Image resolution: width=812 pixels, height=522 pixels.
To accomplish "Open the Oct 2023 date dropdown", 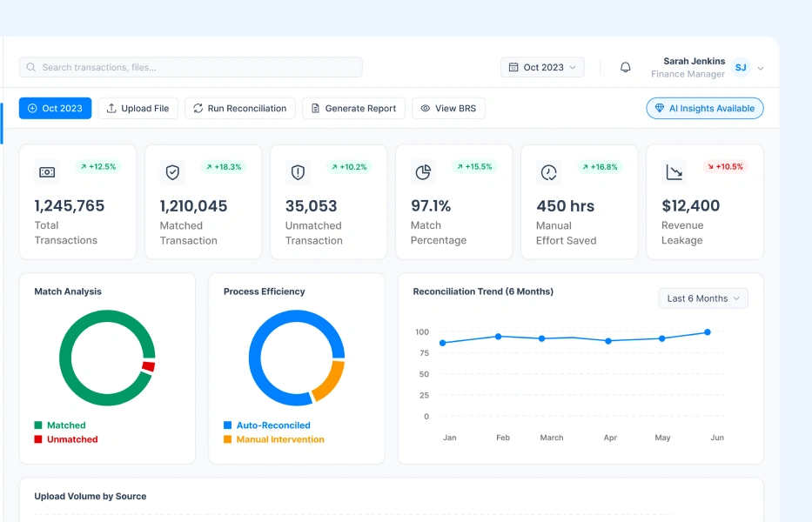I will coord(542,68).
